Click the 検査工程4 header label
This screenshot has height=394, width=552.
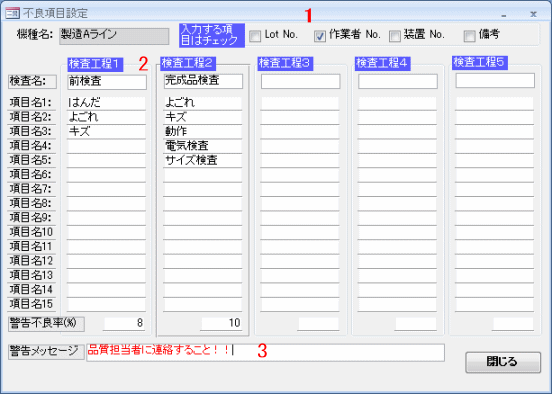pos(383,63)
